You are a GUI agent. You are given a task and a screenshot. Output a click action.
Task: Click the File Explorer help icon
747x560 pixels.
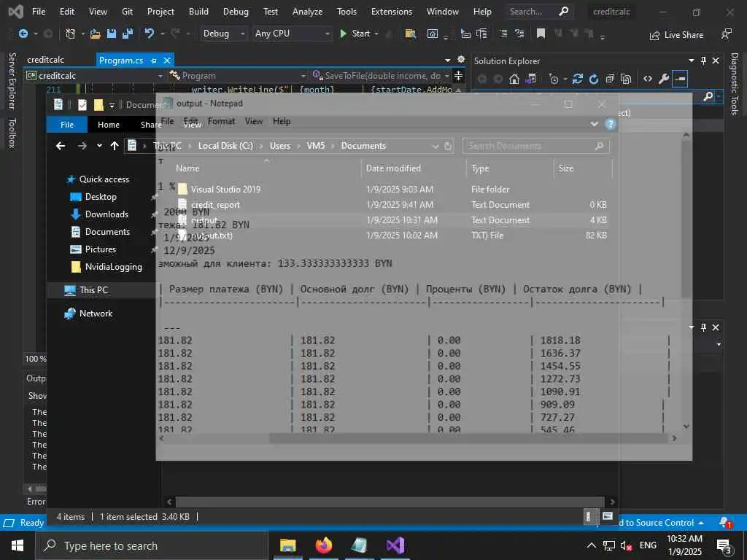(x=611, y=124)
